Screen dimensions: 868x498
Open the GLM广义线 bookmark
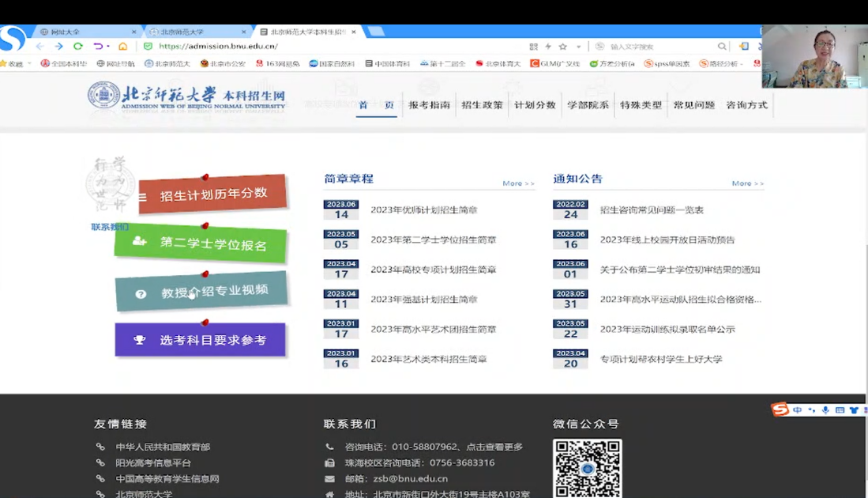554,64
